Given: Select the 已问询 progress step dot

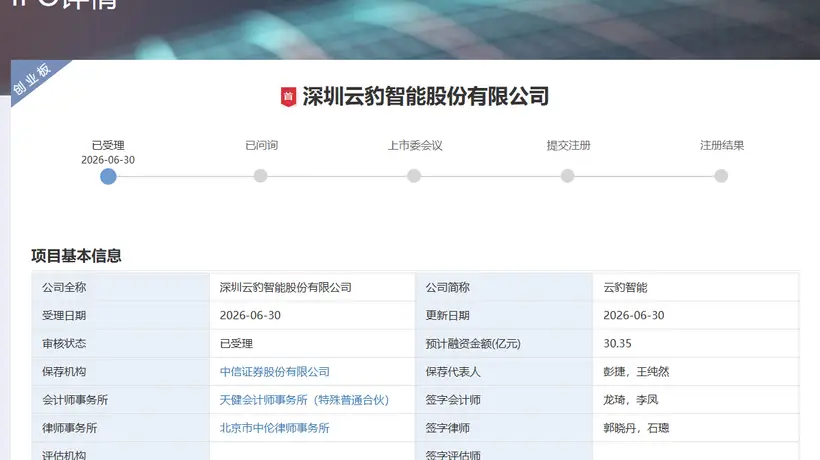Looking at the screenshot, I should pyautogui.click(x=260, y=176).
